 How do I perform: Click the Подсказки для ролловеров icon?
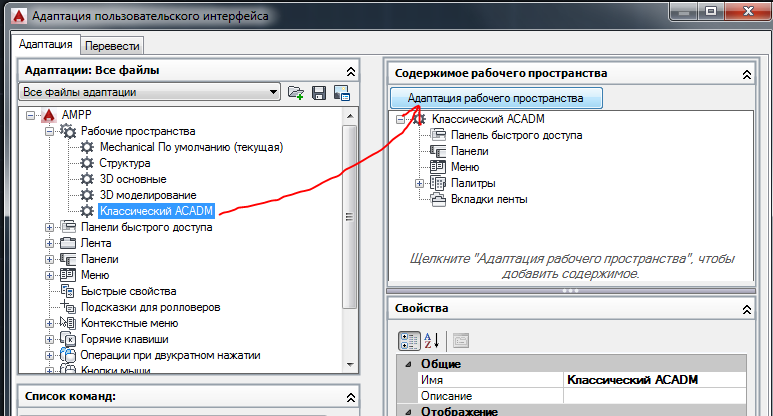[x=68, y=307]
